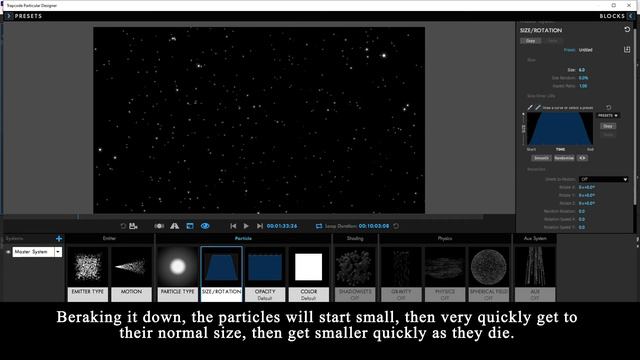Open the Master System dropdown arrow
Screen dimensions: 640x360
point(58,252)
